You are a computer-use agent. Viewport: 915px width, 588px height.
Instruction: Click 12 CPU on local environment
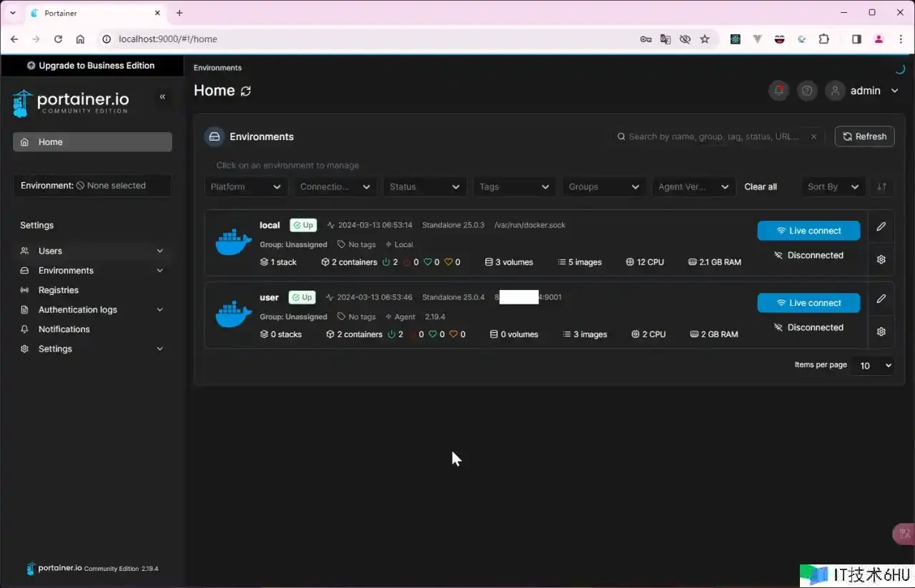click(x=645, y=262)
